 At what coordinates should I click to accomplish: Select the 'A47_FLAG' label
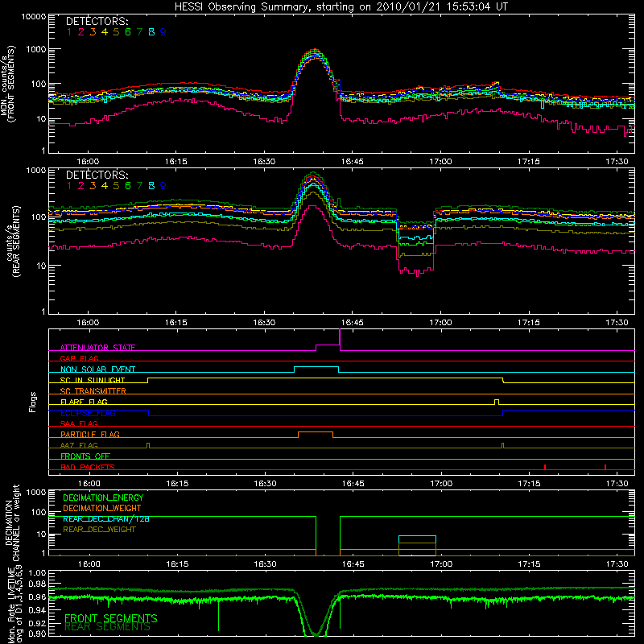coord(79,445)
